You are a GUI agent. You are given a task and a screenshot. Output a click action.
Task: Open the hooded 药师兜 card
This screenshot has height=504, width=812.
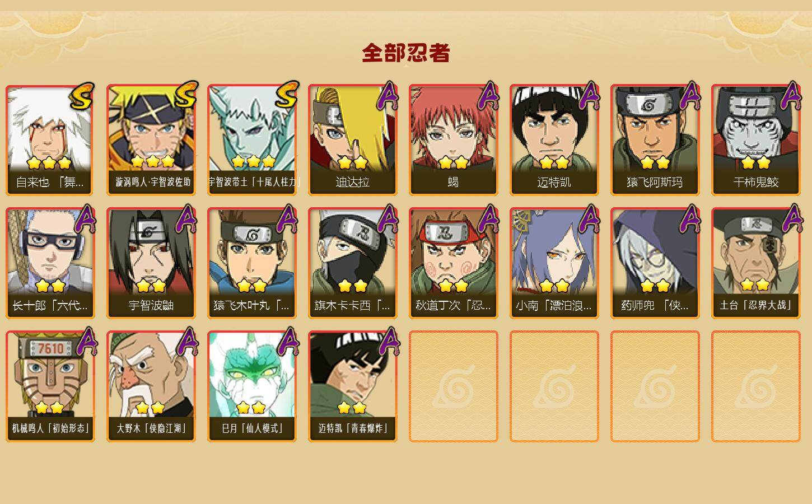[x=655, y=263]
